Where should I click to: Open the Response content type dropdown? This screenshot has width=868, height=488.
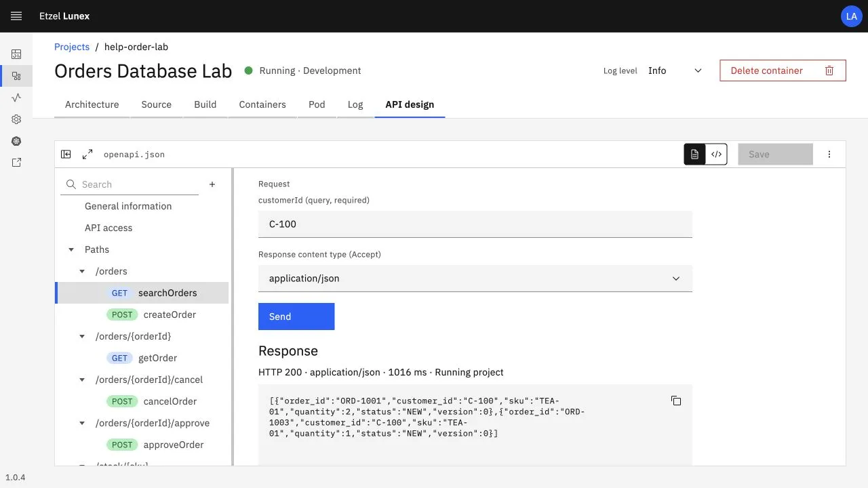pyautogui.click(x=475, y=279)
